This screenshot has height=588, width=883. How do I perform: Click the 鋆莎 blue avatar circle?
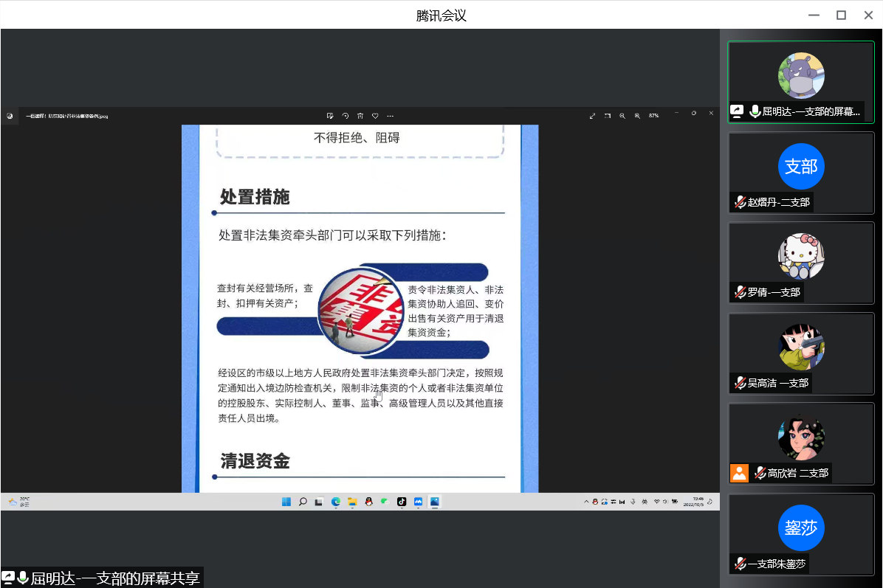tap(801, 528)
